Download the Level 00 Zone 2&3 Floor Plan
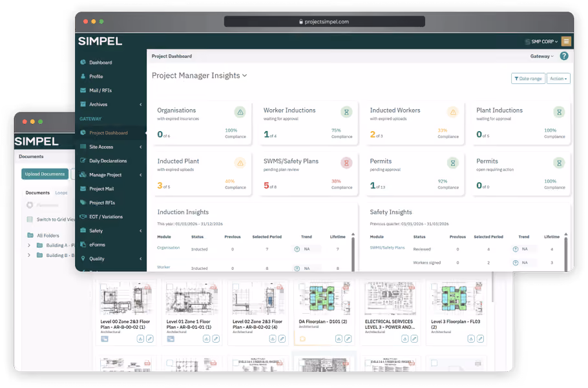Image resolution: width=588 pixels, height=388 pixels. point(140,339)
